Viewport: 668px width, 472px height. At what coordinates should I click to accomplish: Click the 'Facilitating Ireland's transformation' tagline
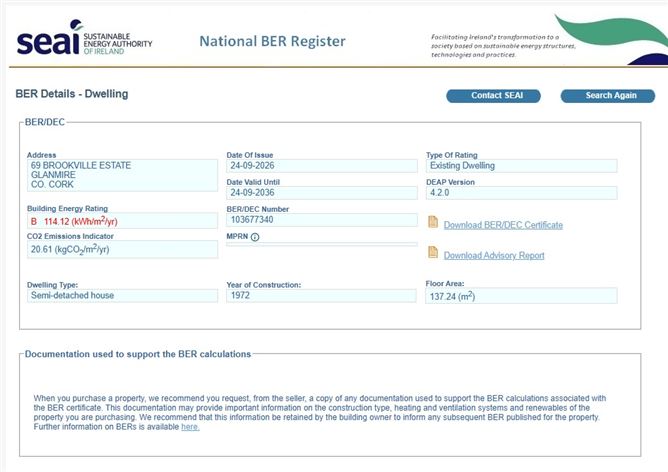pyautogui.click(x=503, y=46)
